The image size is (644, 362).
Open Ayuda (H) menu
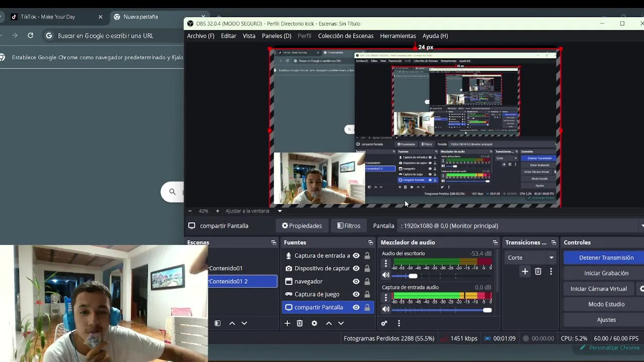point(435,36)
